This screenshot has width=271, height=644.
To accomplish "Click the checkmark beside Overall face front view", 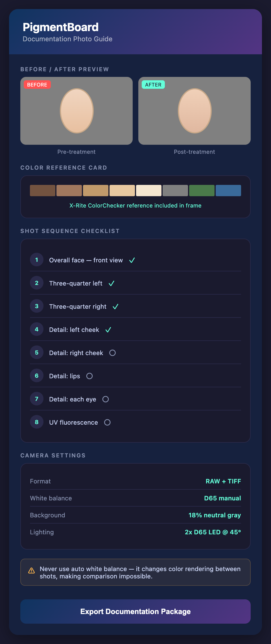I will pos(132,260).
